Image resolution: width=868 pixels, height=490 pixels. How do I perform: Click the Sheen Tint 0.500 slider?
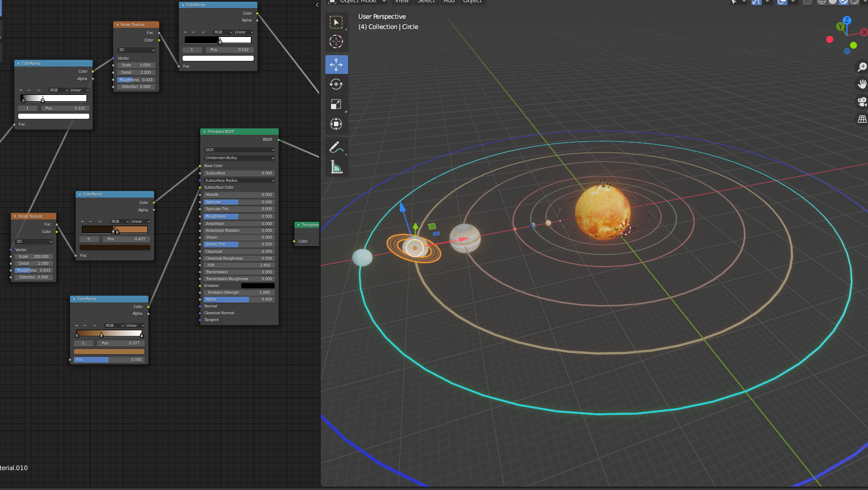click(x=239, y=244)
